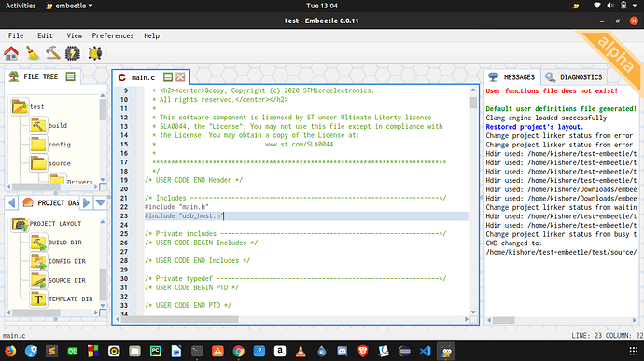
Task: Close the main.c editor tab
Action: pos(180,77)
